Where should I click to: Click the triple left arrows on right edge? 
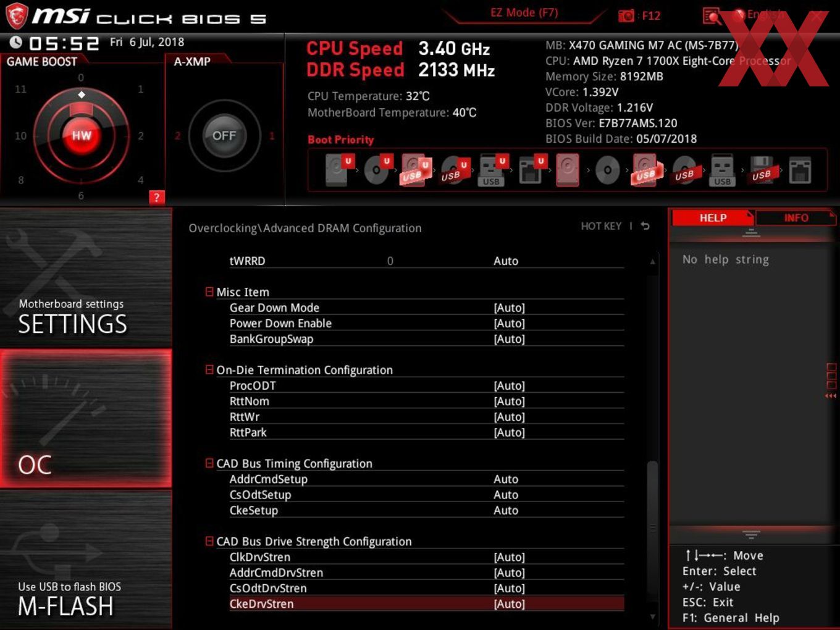point(831,396)
